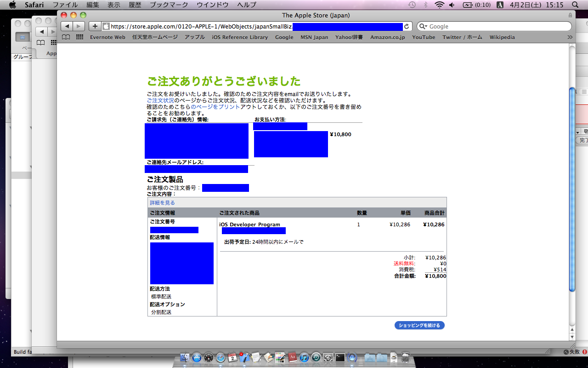Add a bookmark with the plus button
Screen dimensions: 588x368
click(95, 26)
